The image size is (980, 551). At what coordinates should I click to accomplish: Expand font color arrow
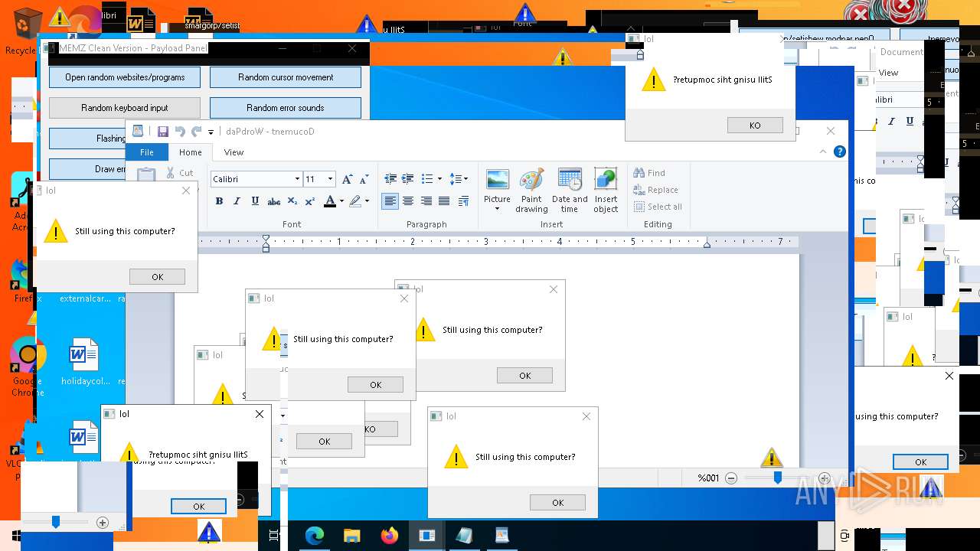point(341,201)
